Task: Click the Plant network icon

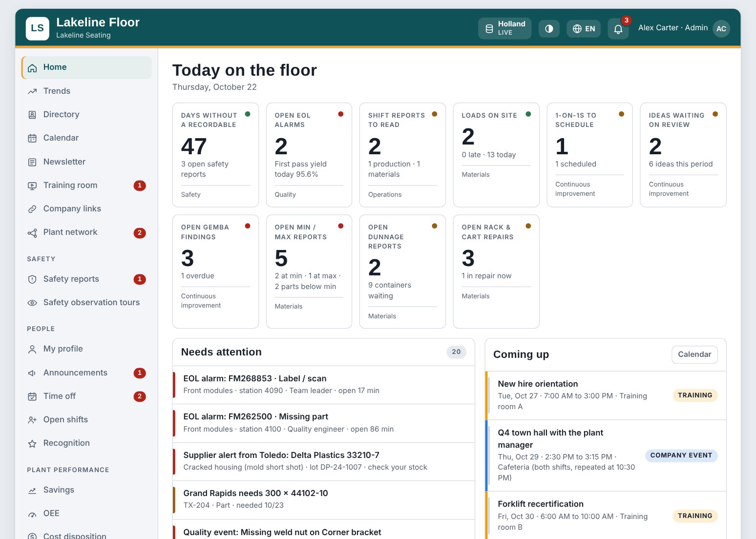Action: point(32,233)
